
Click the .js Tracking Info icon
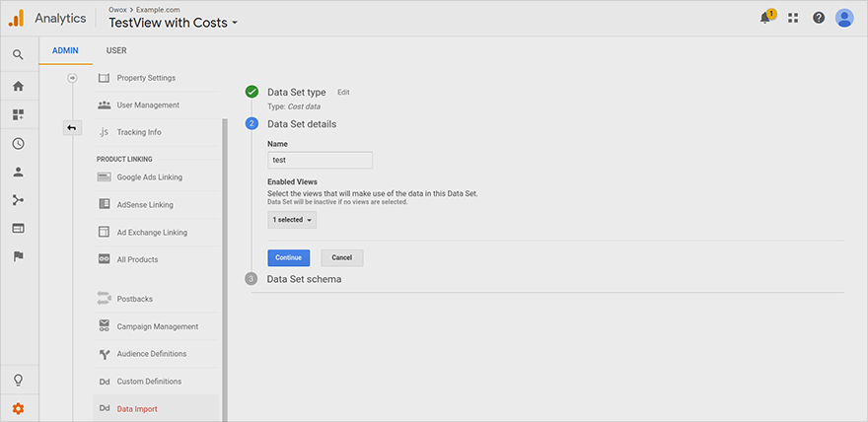coord(104,132)
